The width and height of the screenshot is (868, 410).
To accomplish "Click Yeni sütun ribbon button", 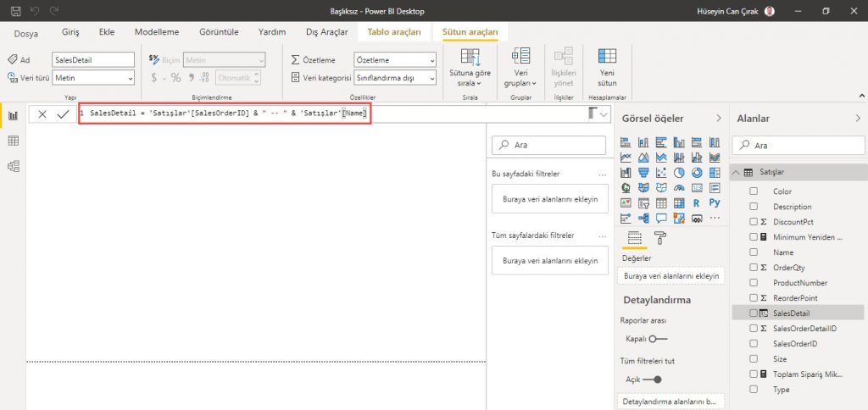I will [607, 68].
